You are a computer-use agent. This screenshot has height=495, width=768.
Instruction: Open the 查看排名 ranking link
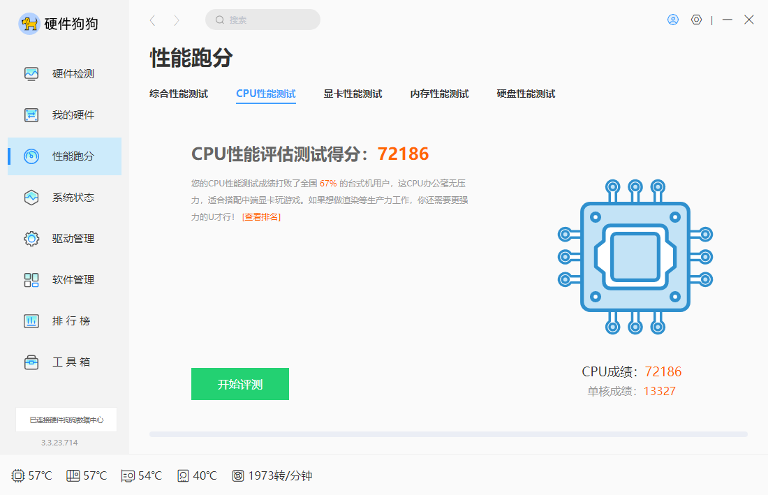(262, 217)
